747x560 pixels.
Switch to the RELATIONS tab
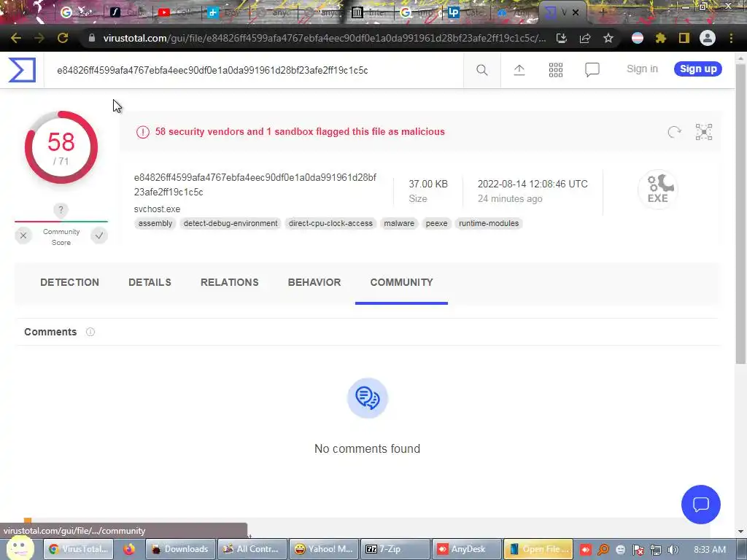(229, 282)
